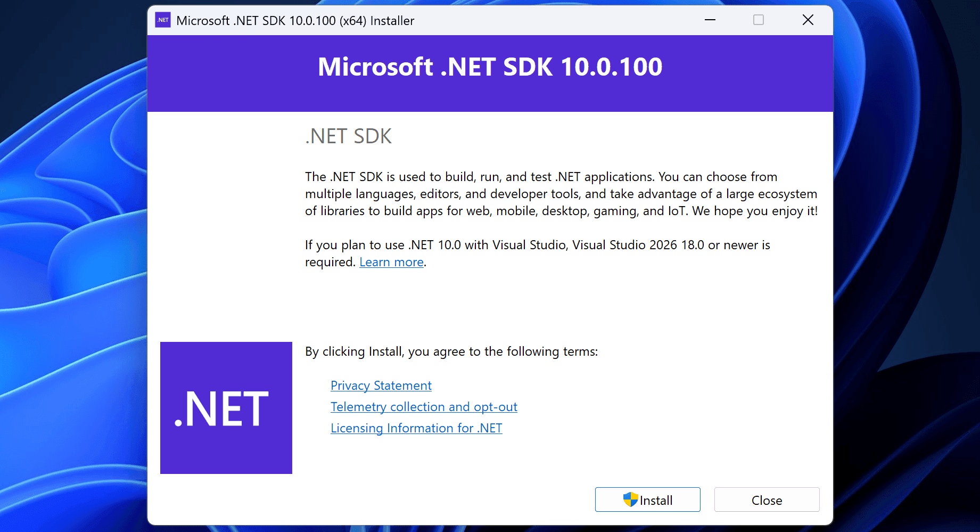Open Telemetry collection and opt-out link
This screenshot has width=980, height=532.
tap(424, 407)
